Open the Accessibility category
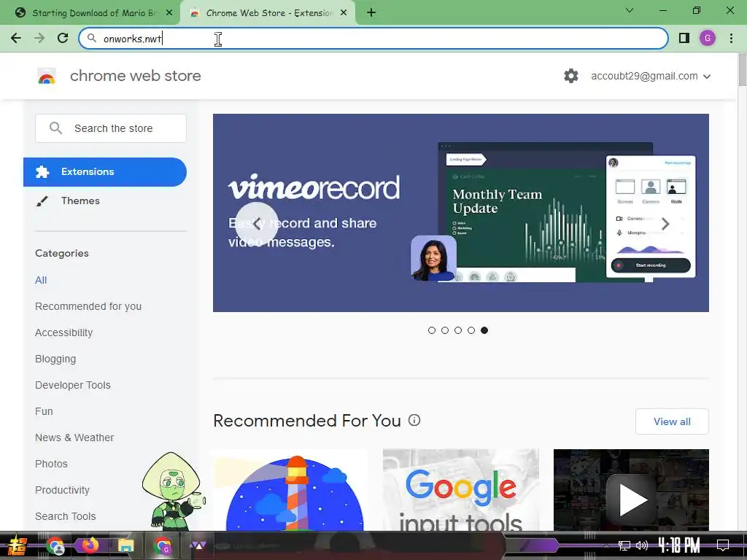 click(64, 332)
